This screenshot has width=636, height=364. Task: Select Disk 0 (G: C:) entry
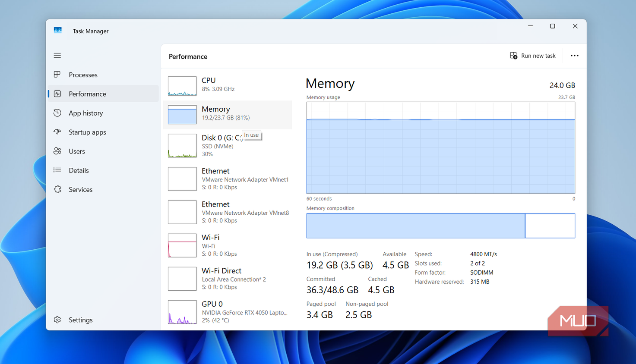click(227, 146)
